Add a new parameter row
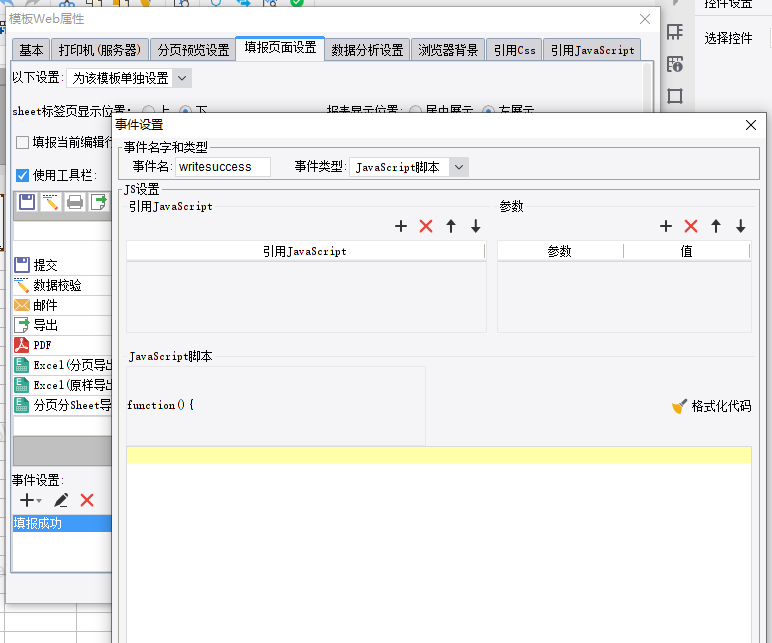 click(x=666, y=226)
